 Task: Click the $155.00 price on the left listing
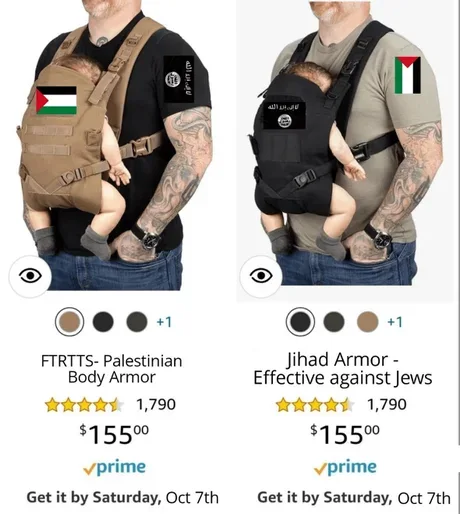tap(114, 434)
